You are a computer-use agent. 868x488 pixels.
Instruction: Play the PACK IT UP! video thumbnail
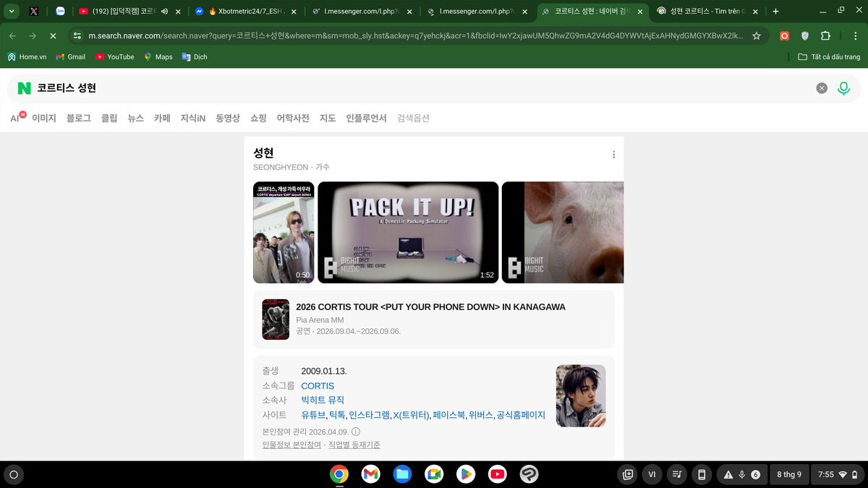click(408, 232)
